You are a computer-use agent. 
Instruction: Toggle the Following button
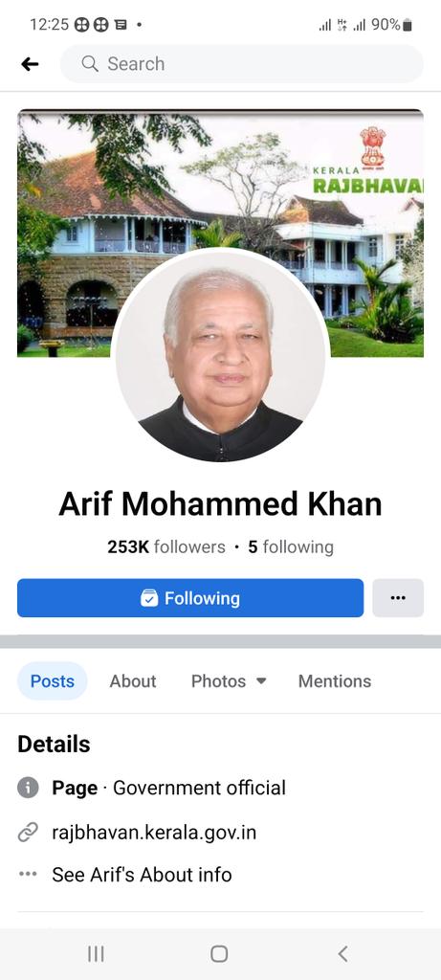tap(190, 598)
